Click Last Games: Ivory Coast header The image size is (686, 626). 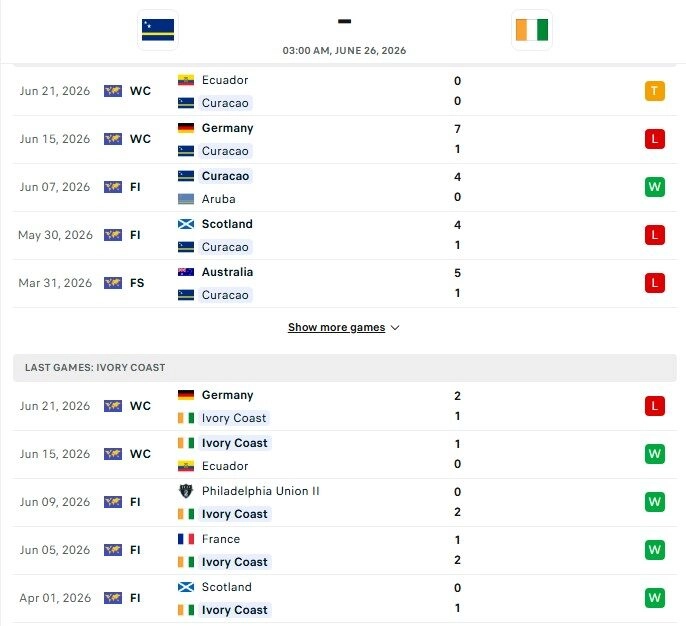pos(95,367)
